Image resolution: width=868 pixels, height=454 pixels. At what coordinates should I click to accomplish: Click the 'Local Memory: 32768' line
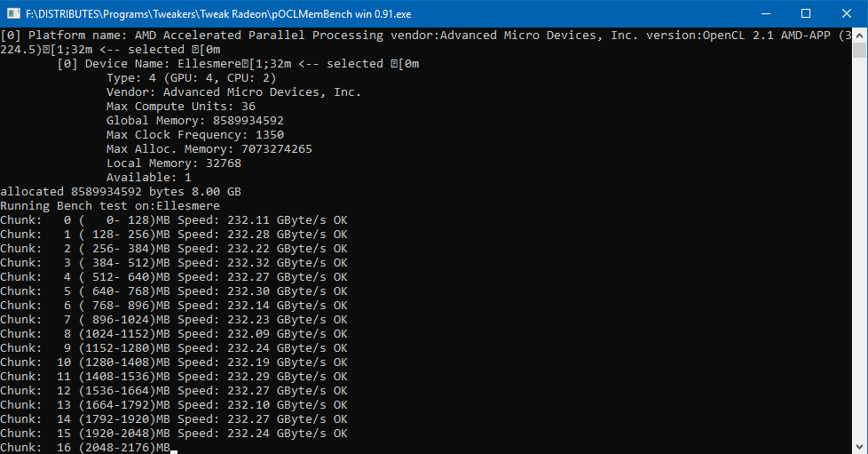click(173, 163)
